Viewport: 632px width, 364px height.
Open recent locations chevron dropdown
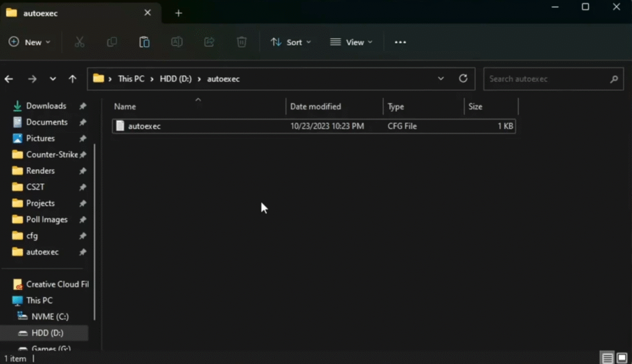(x=53, y=79)
